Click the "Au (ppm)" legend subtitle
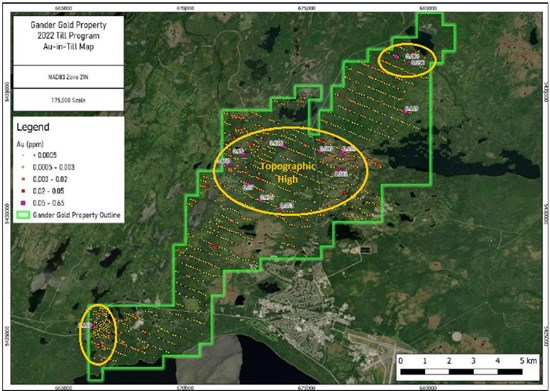This screenshot has height=391, width=550. [30, 144]
